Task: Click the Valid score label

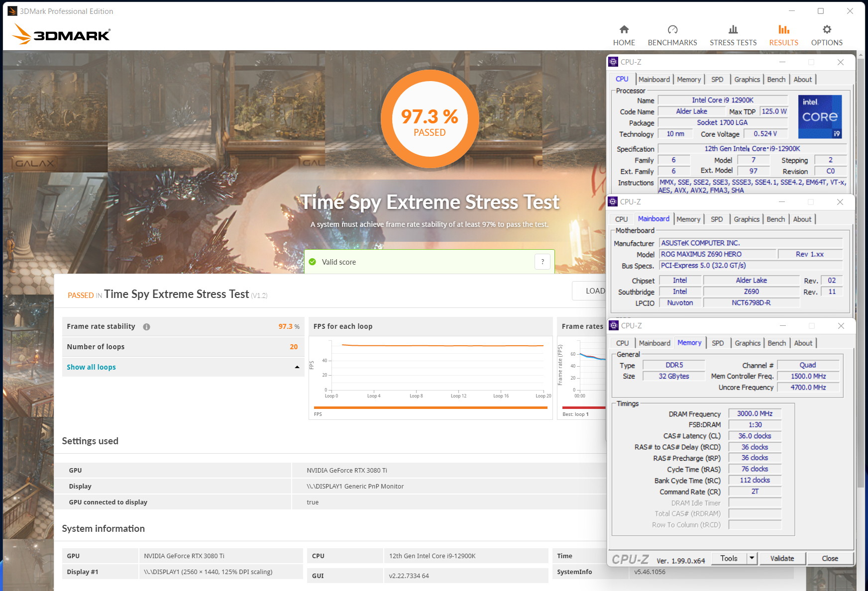Action: (x=339, y=262)
